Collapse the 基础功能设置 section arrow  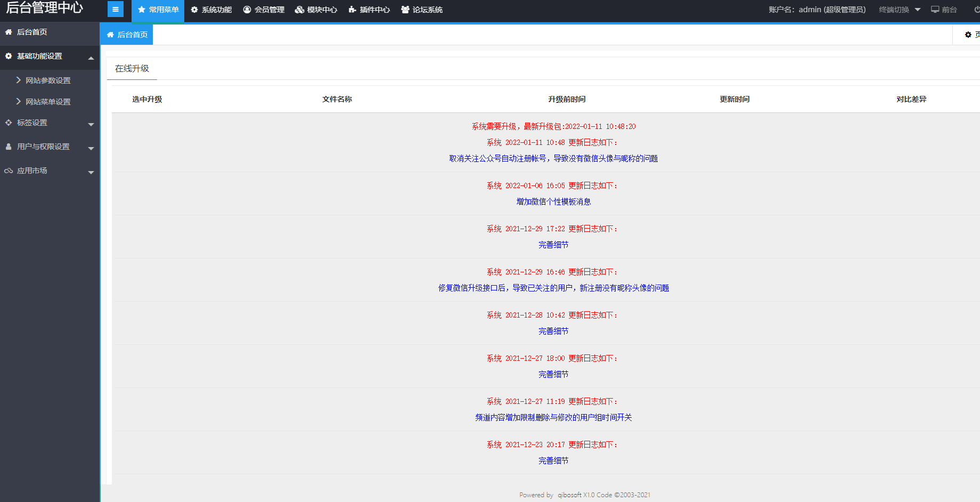pos(91,58)
